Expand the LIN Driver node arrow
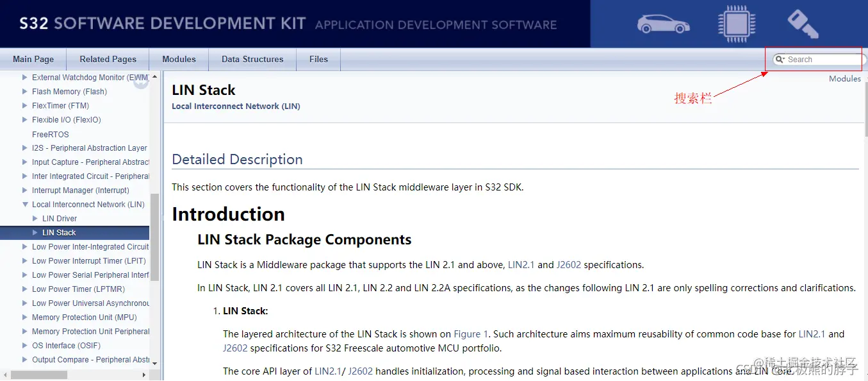868x381 pixels. click(x=35, y=219)
